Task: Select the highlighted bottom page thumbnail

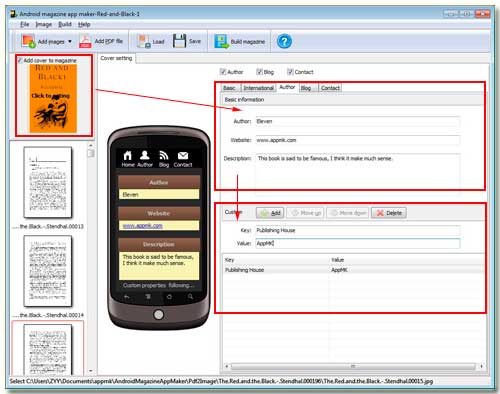Action: (x=48, y=349)
